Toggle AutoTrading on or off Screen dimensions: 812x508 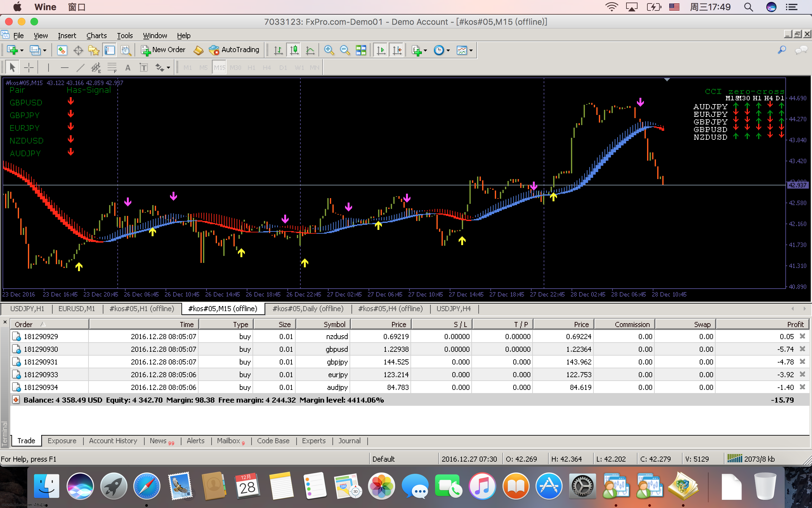tap(234, 50)
